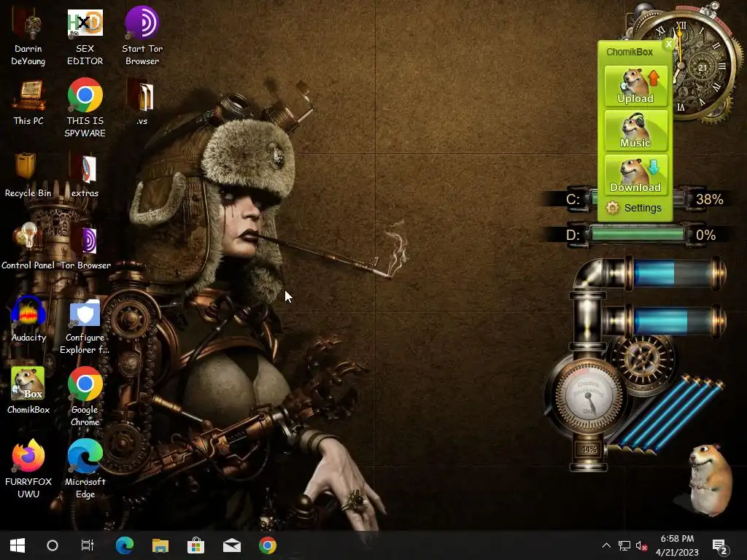Click the CPU usage gauge dial

coord(589,396)
